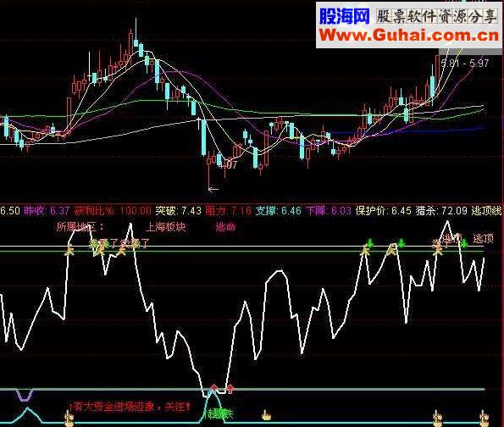Click the leftmost yellow star marker on threshold line
This screenshot has width=504, height=427.
click(69, 251)
